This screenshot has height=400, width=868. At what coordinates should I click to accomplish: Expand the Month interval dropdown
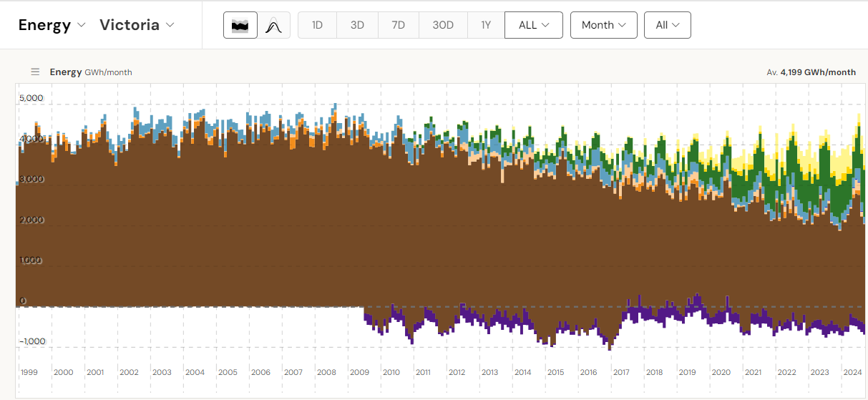click(x=603, y=25)
